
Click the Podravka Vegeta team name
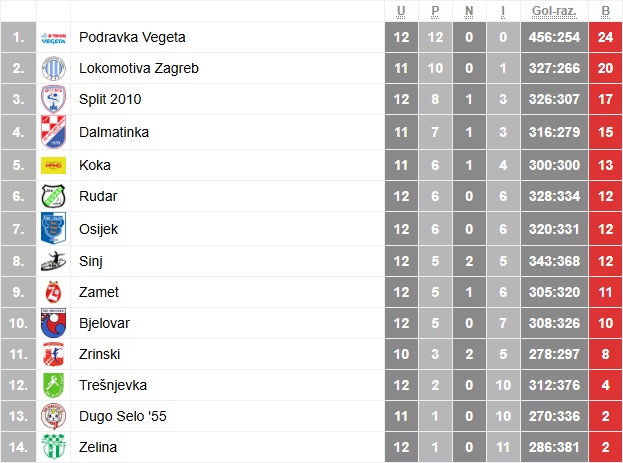pos(132,37)
